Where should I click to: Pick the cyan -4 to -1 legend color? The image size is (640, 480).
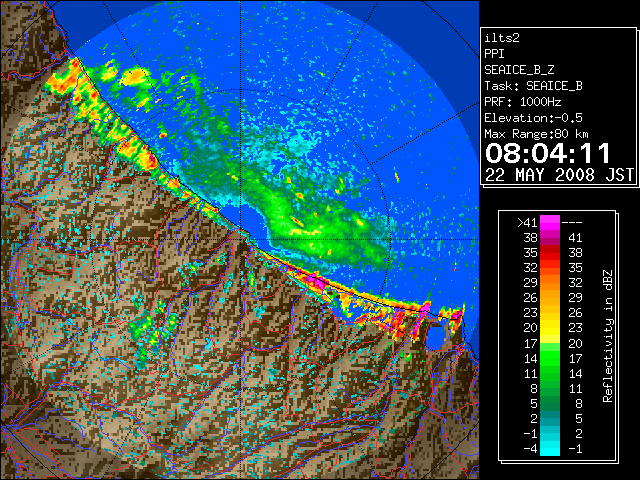[550, 448]
